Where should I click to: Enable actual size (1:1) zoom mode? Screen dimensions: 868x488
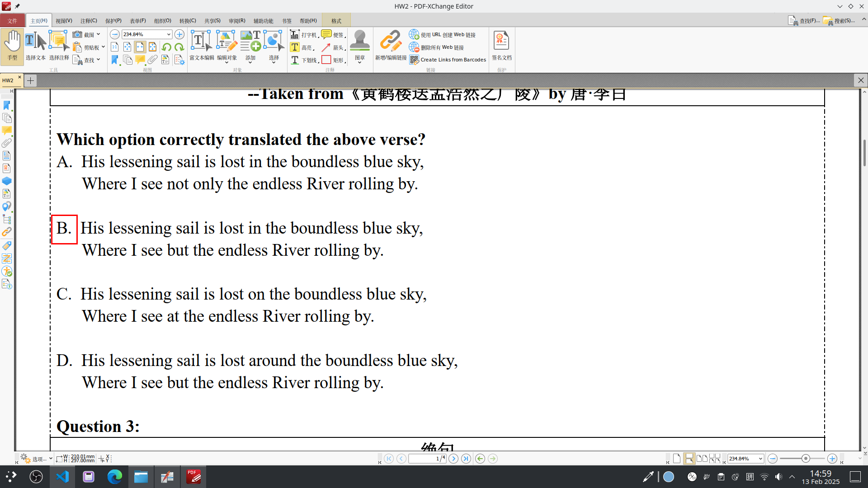(x=115, y=47)
